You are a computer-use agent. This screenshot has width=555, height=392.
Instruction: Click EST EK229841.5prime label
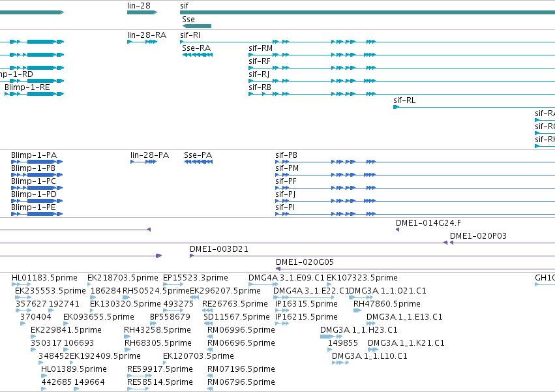tap(66, 330)
